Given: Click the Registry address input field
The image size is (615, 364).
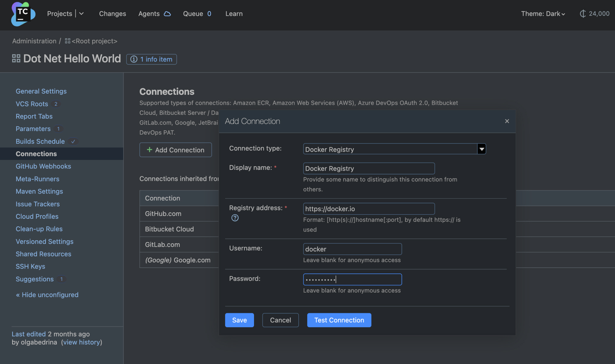Looking at the screenshot, I should coord(369,208).
